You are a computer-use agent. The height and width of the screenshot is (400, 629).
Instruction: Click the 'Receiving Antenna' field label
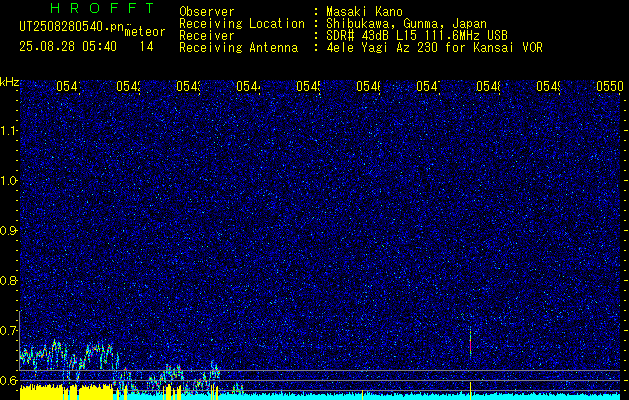[x=239, y=48]
